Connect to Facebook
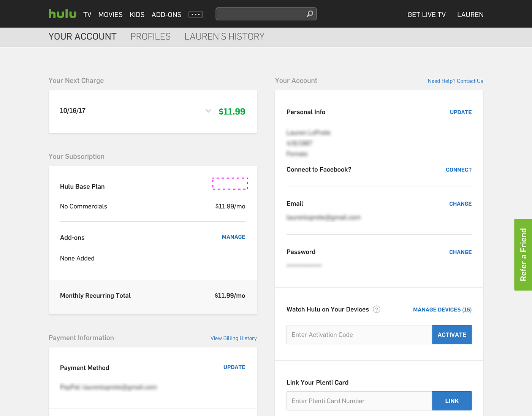532x416 pixels. 459,170
